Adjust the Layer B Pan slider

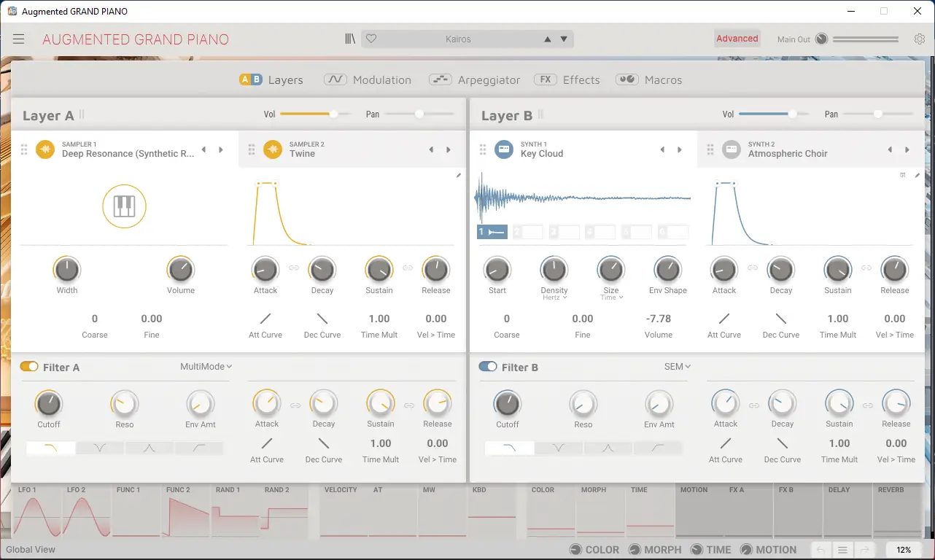coord(878,114)
